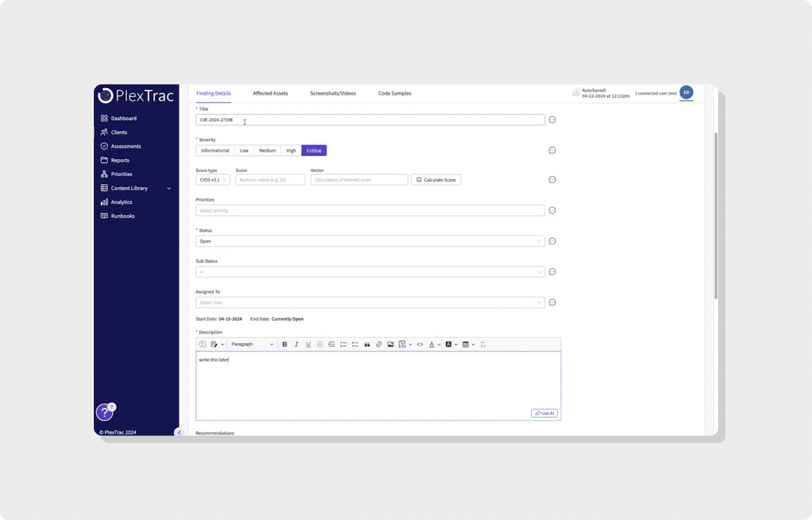
Task: Open the Status dropdown showing Open
Action: coord(370,241)
